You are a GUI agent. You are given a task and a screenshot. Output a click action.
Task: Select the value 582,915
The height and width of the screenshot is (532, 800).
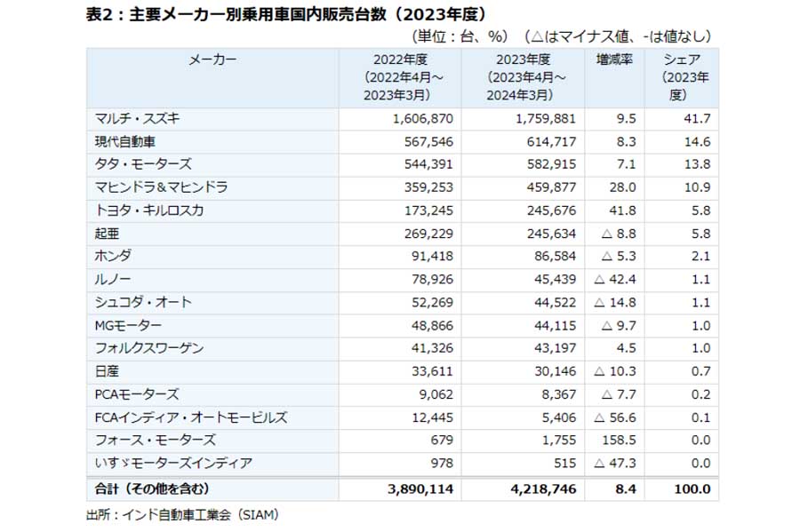coord(551,164)
